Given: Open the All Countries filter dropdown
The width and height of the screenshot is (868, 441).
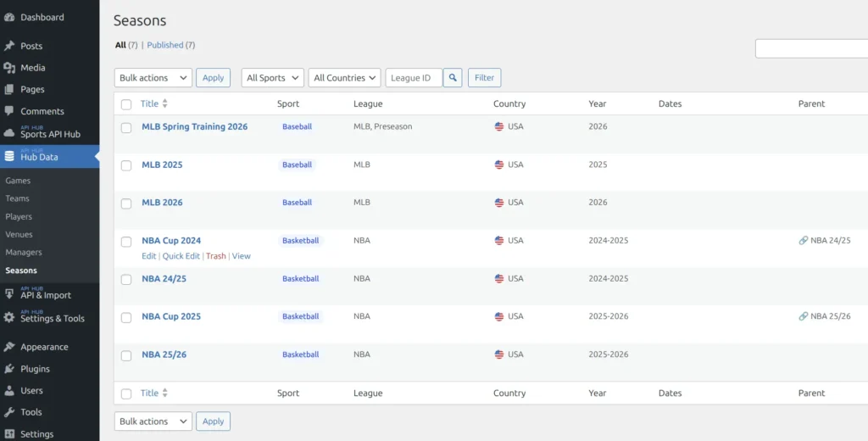Looking at the screenshot, I should click(x=344, y=77).
